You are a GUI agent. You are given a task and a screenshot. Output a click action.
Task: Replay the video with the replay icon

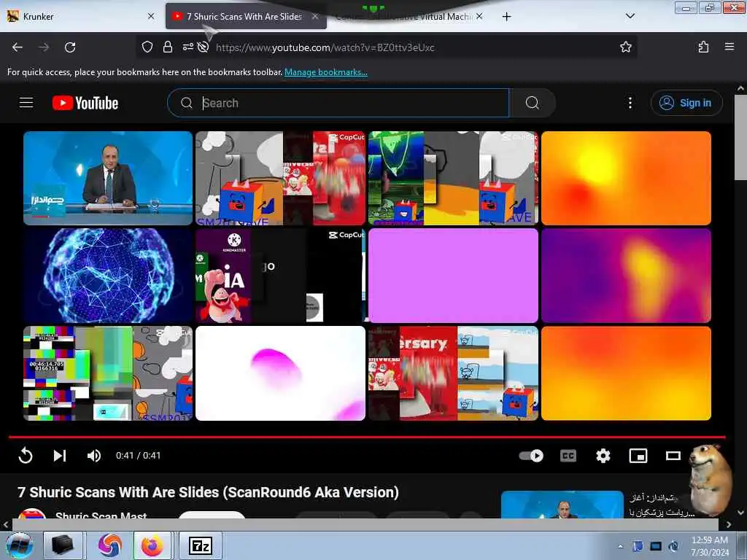pos(26,456)
